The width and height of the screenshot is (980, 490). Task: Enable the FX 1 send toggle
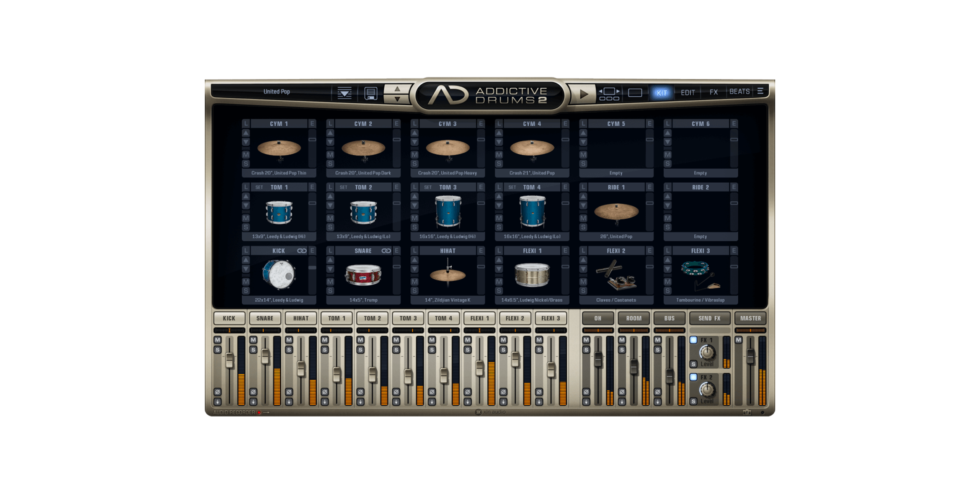[693, 340]
